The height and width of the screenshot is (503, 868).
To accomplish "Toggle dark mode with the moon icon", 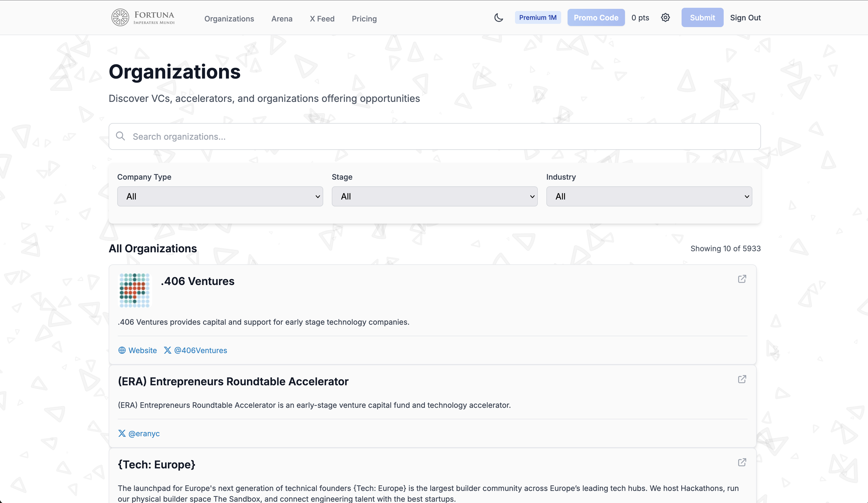I will coord(498,17).
